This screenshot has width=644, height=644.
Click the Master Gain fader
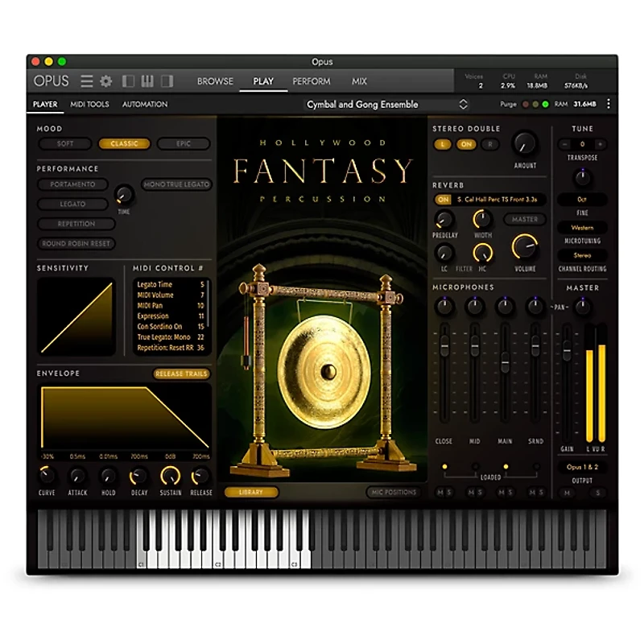[567, 350]
